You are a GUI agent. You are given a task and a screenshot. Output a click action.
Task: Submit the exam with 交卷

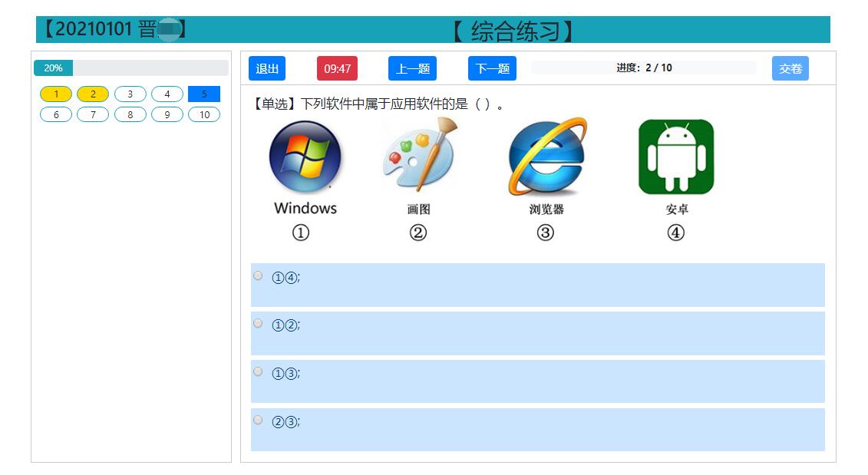pos(790,68)
